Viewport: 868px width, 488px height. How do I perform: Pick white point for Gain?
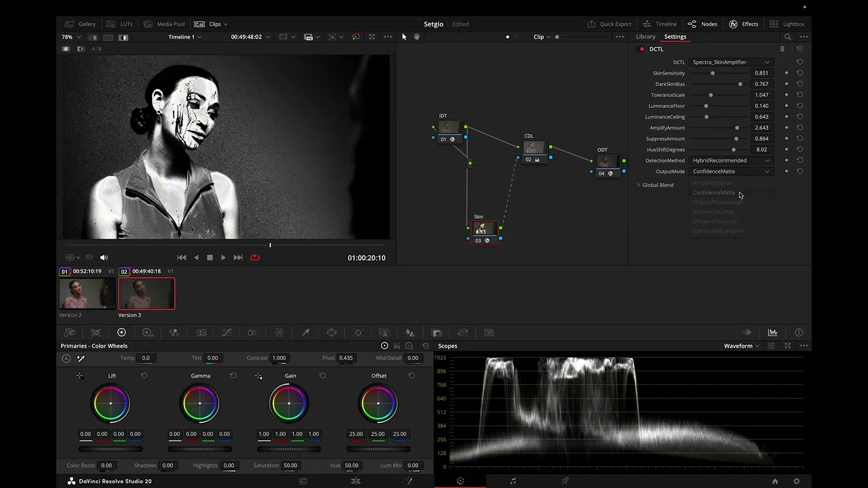(x=258, y=375)
